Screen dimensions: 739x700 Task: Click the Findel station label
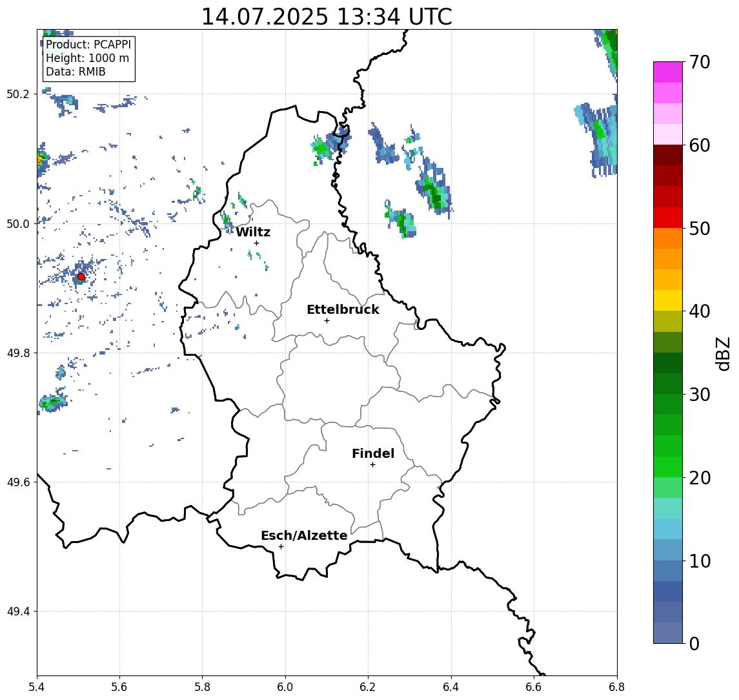[x=373, y=453]
